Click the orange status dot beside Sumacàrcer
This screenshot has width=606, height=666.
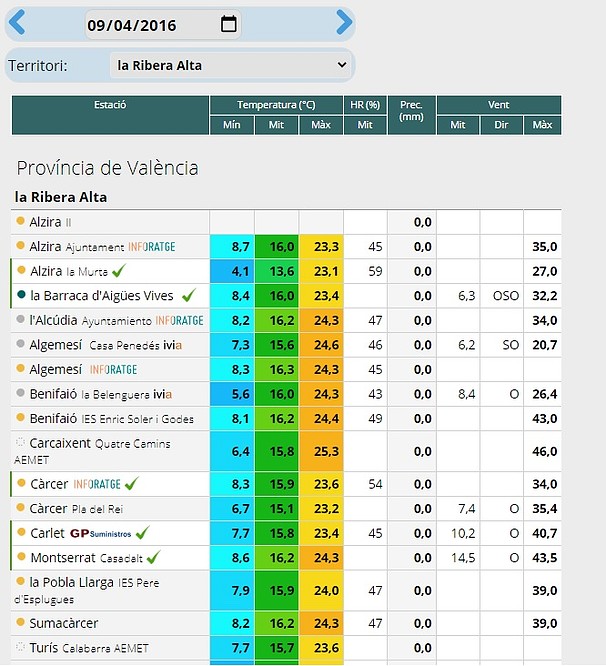pos(20,622)
